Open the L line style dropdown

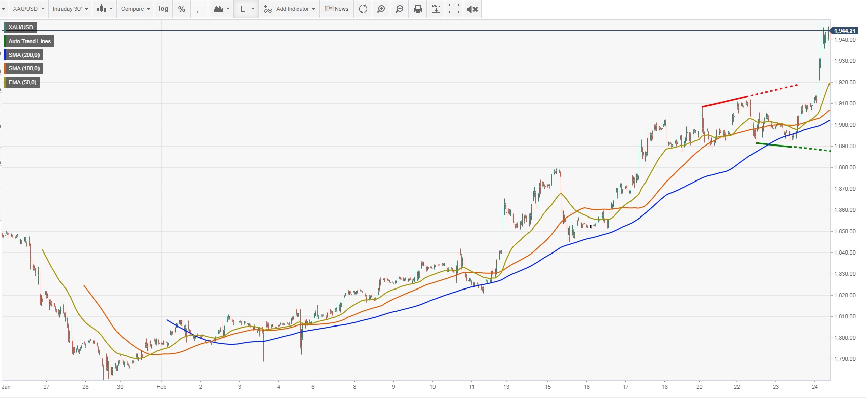coord(247,9)
